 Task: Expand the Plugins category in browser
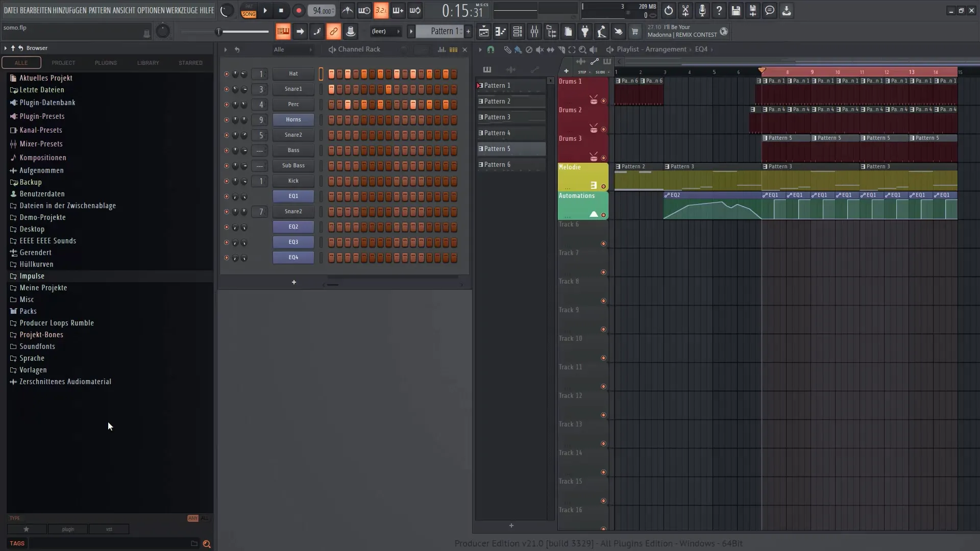click(x=105, y=63)
